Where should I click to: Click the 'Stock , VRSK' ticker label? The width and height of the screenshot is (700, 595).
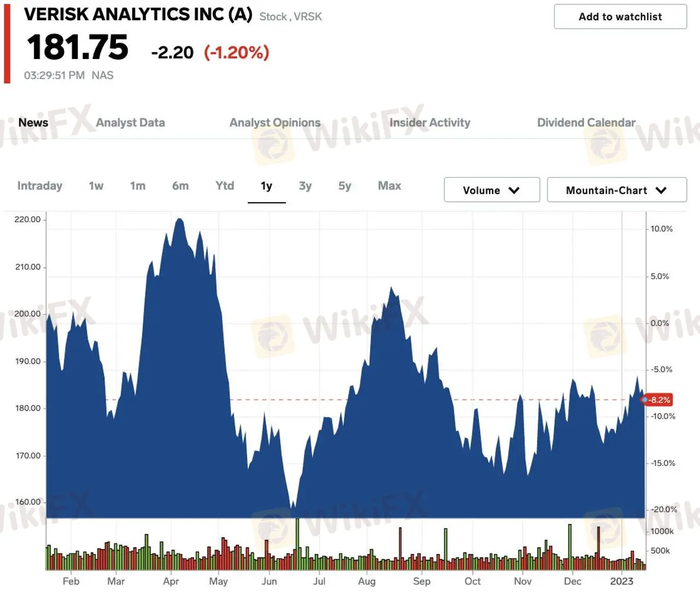click(290, 17)
